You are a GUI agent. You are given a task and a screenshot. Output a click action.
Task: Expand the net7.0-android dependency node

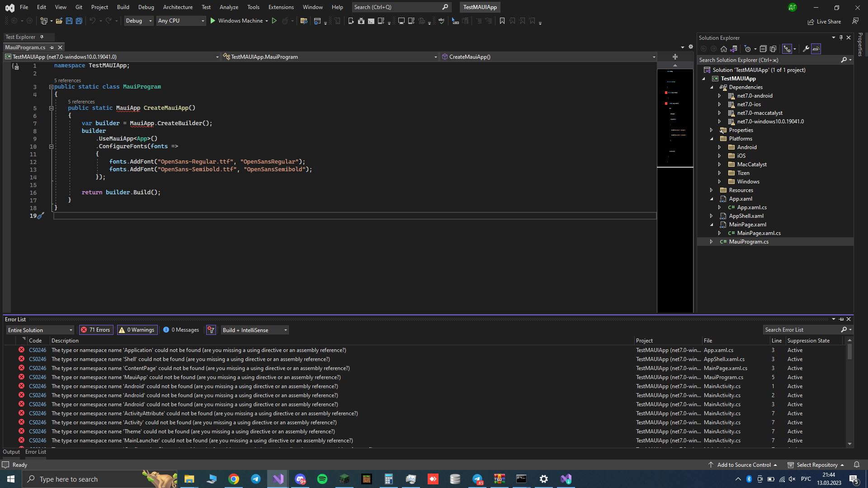(x=720, y=96)
